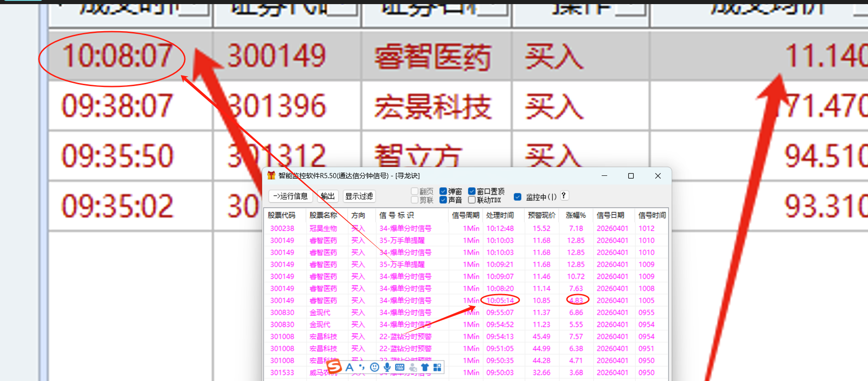This screenshot has height=381, width=868.
Task: Open the soft keyboard icon on the input bar
Action: coord(400,367)
